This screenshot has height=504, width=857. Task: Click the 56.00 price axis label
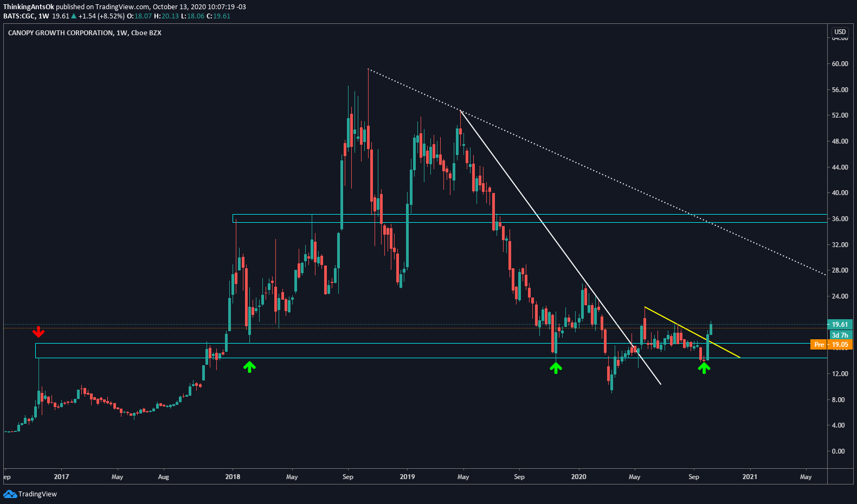840,90
